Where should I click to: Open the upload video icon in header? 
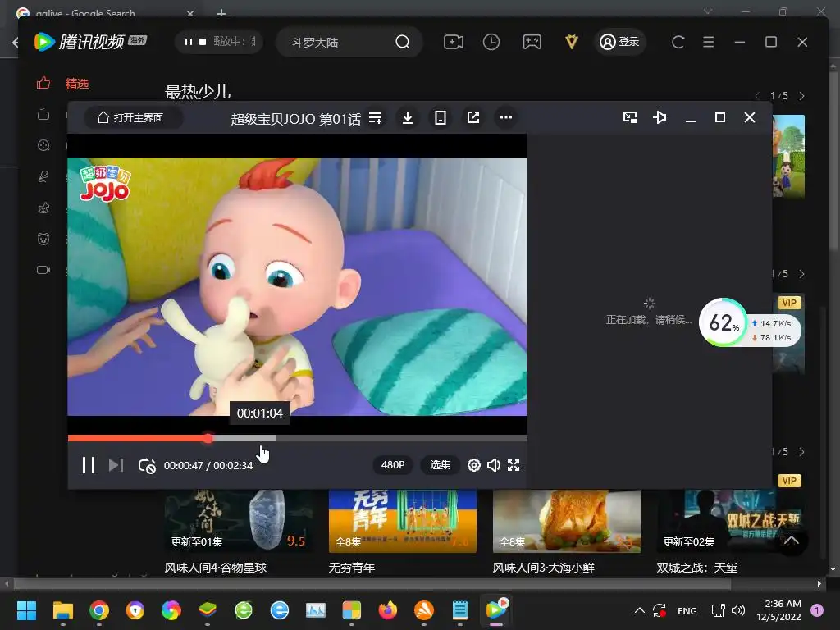point(453,42)
